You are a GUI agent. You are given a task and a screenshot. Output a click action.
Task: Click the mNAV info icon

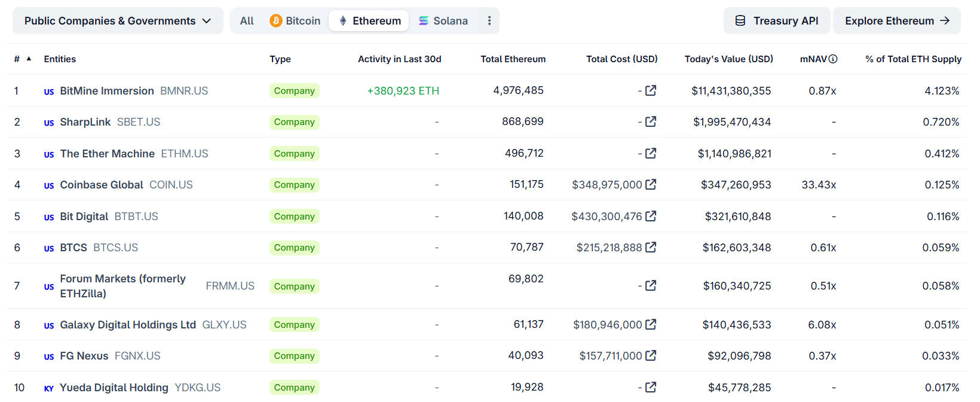833,59
